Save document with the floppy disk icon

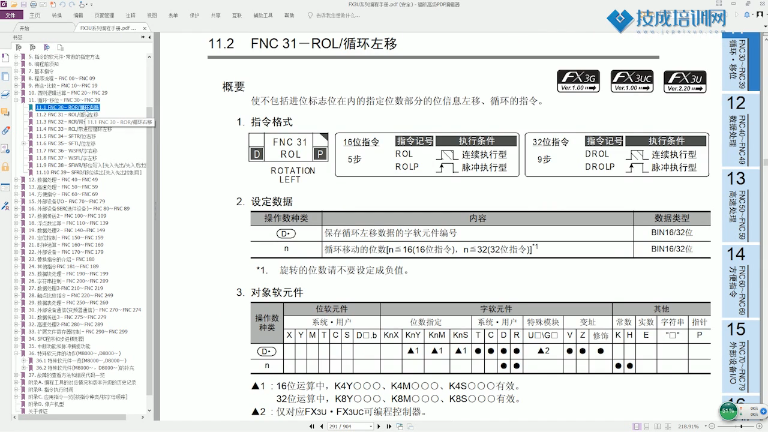tap(24, 4)
